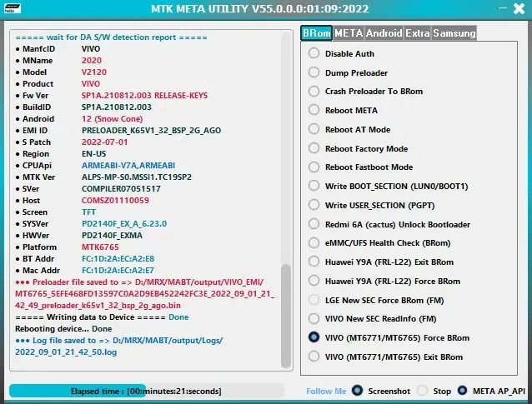Click Android value 12 (Snow Cone)
This screenshot has height=404, width=532.
(112, 119)
